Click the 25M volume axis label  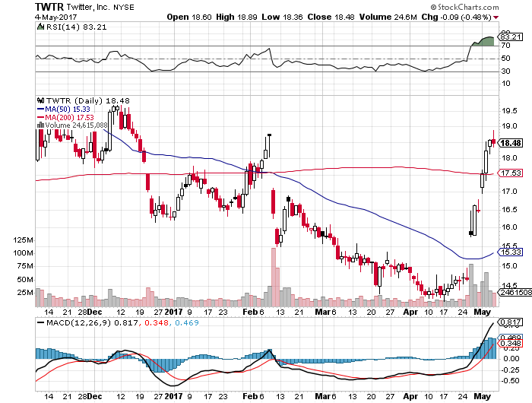point(25,293)
